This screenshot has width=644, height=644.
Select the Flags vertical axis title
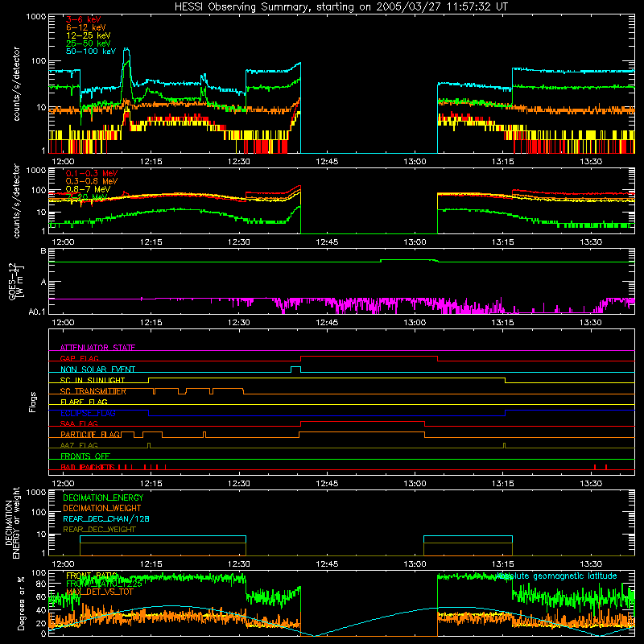(x=32, y=402)
